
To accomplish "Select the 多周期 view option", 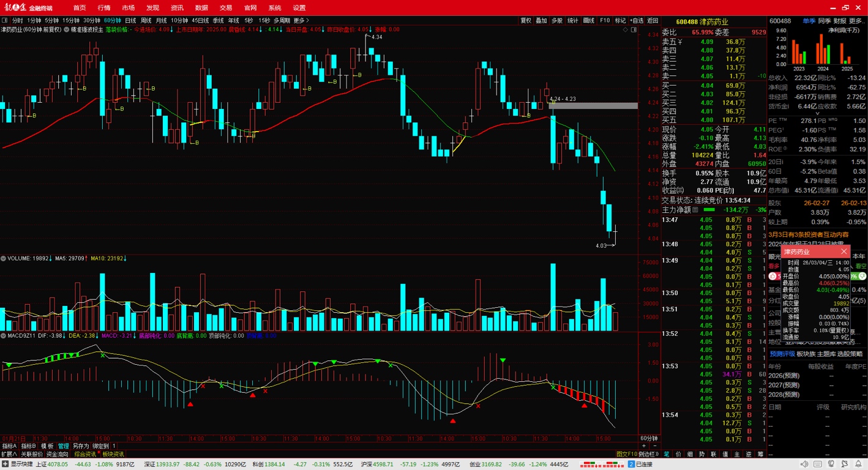I will click(x=282, y=20).
